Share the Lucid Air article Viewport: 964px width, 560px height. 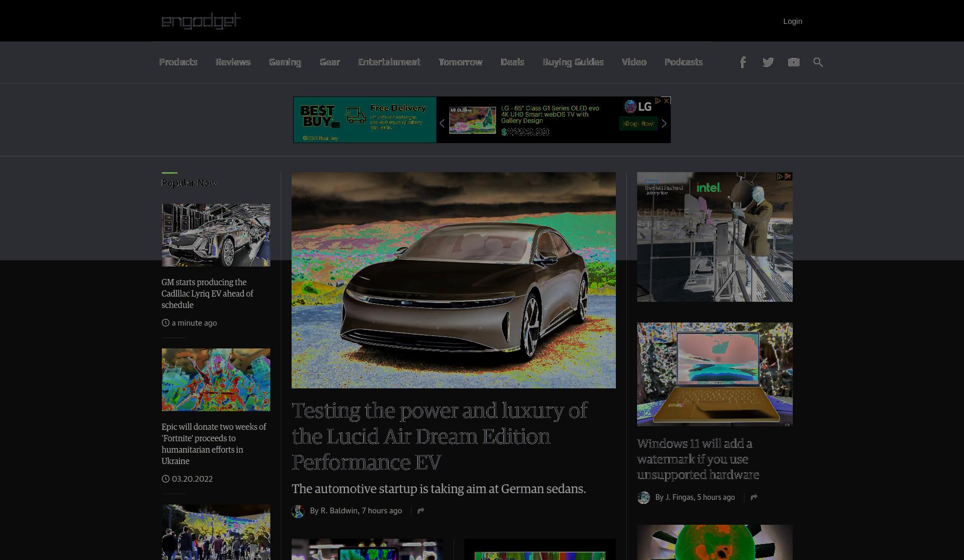coord(421,511)
